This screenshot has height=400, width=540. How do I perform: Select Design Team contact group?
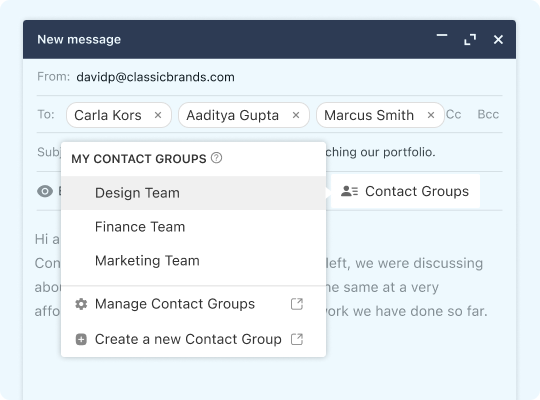pos(194,193)
